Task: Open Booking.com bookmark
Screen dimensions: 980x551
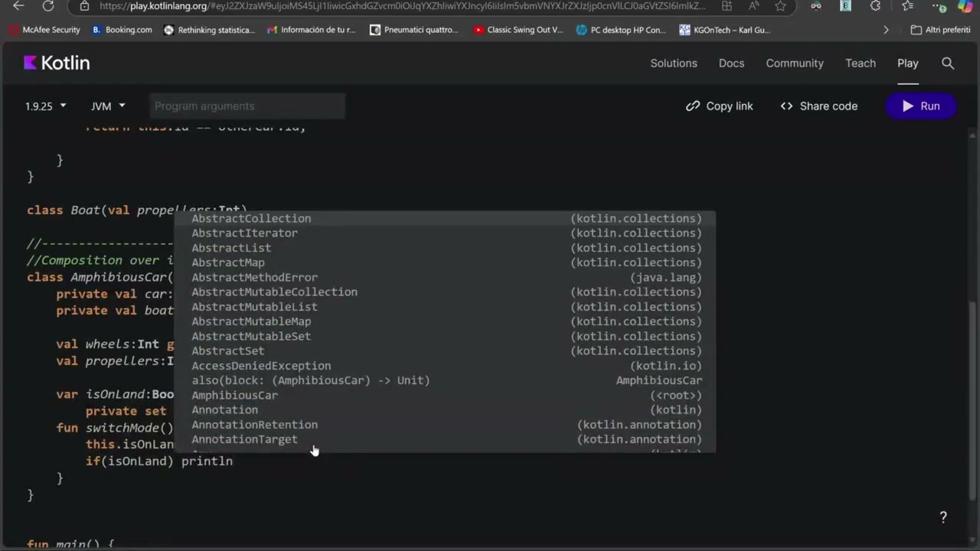Action: pyautogui.click(x=122, y=30)
